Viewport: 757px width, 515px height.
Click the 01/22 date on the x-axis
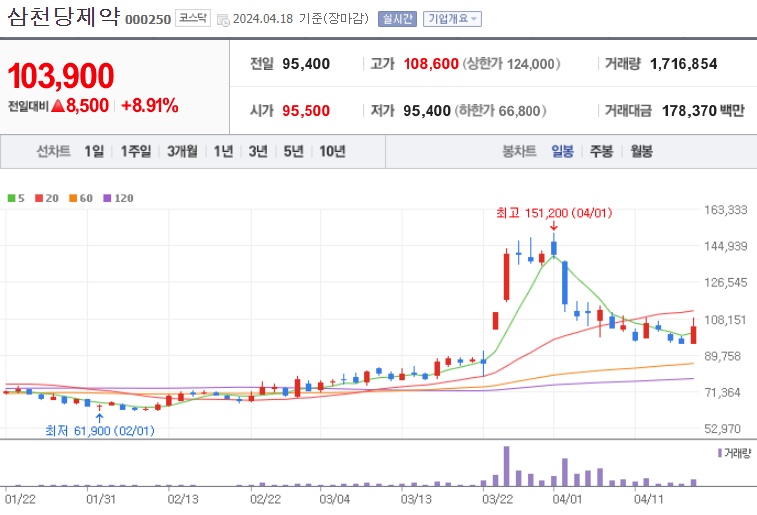pyautogui.click(x=20, y=499)
